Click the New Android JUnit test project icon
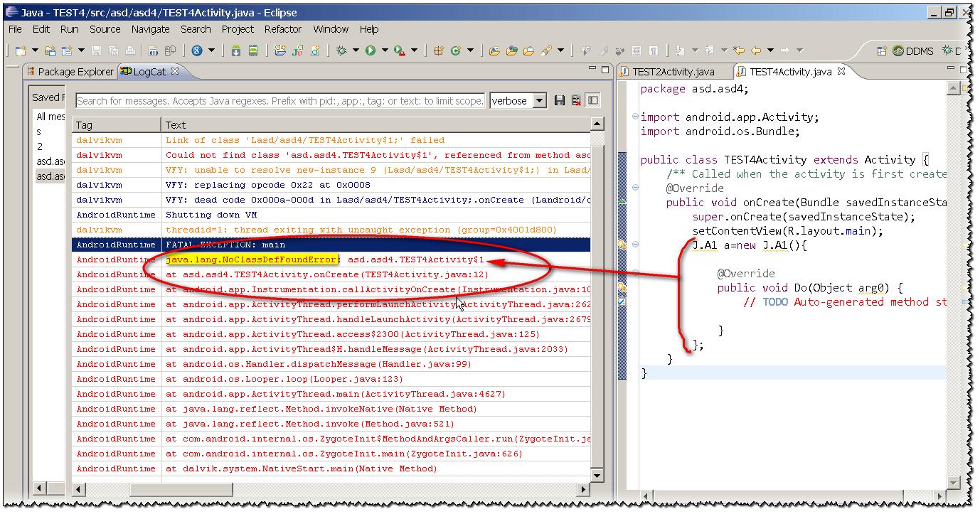The width and height of the screenshot is (980, 514). (x=297, y=50)
